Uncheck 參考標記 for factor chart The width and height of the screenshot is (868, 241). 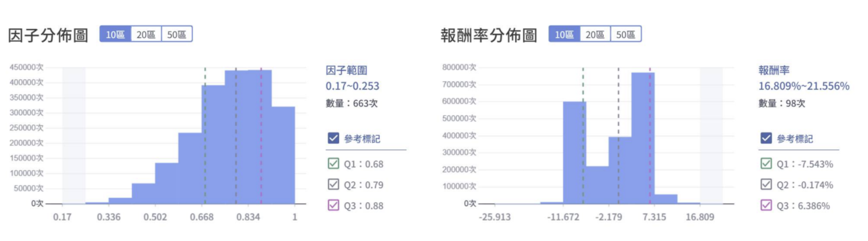pos(333,138)
